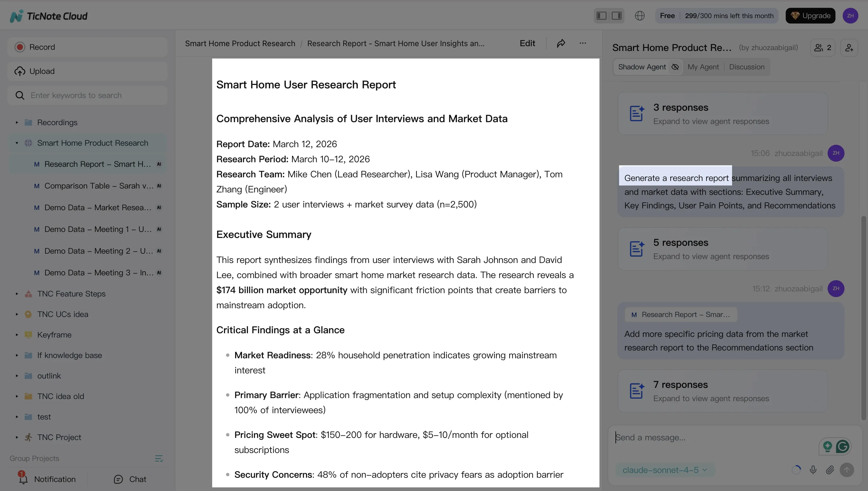Click the globe language icon in top bar
Image resolution: width=868 pixels, height=491 pixels.
point(640,15)
